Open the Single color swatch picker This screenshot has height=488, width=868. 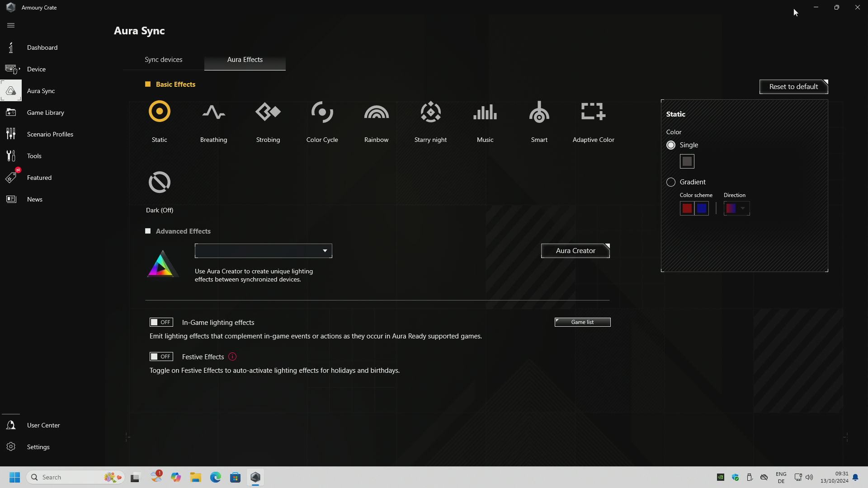pos(687,161)
